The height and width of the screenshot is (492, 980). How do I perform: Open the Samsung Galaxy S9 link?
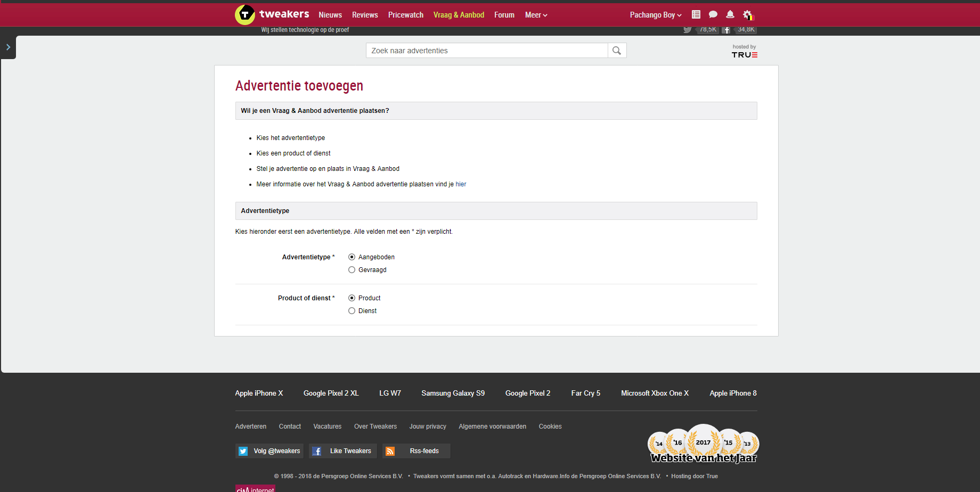(453, 393)
